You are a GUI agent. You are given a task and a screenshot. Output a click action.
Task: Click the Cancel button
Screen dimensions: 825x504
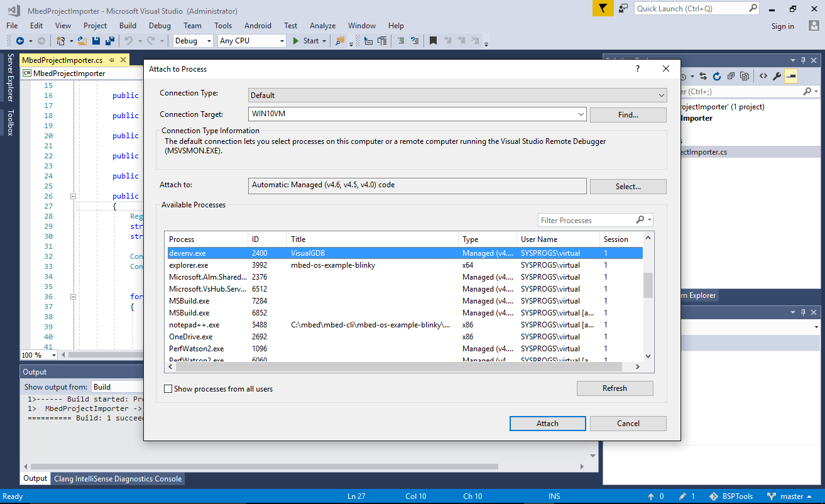628,424
